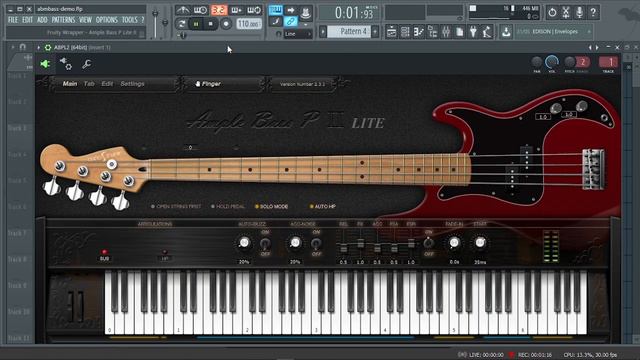Image resolution: width=640 pixels, height=360 pixels.
Task: Switch to the plugin Edit tab
Action: [x=107, y=84]
